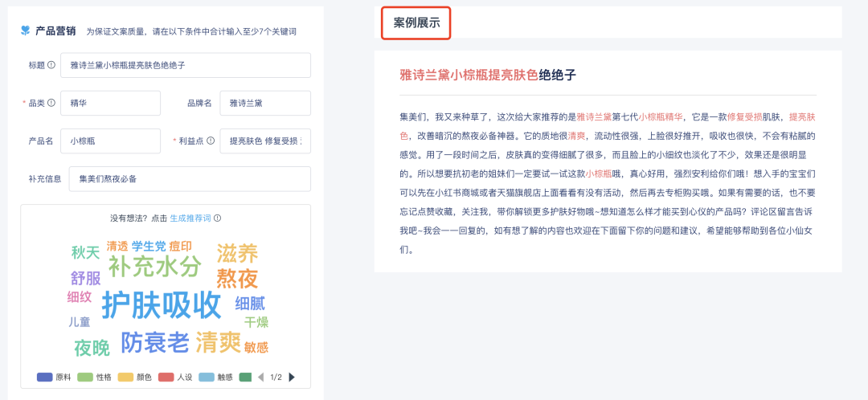Click highlighted 小棕瓶精华 in case text
868x400 pixels.
[x=661, y=116]
